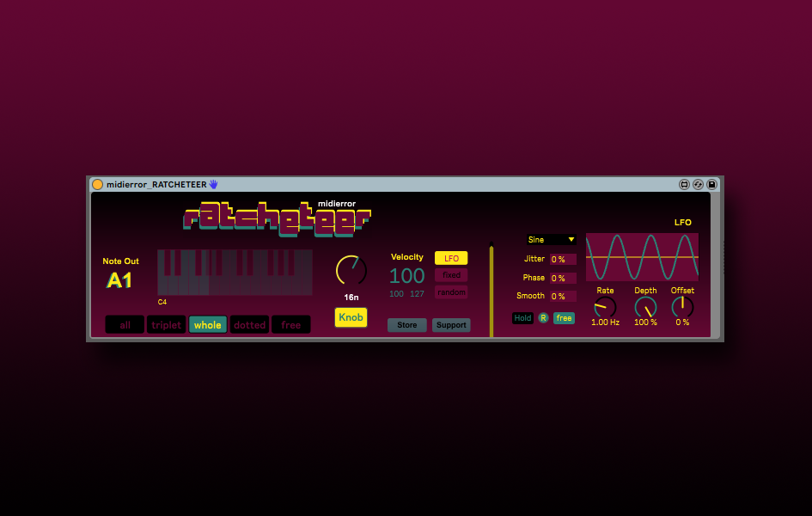Click the show/hide macro mapping icon
812x516 pixels.
[684, 184]
